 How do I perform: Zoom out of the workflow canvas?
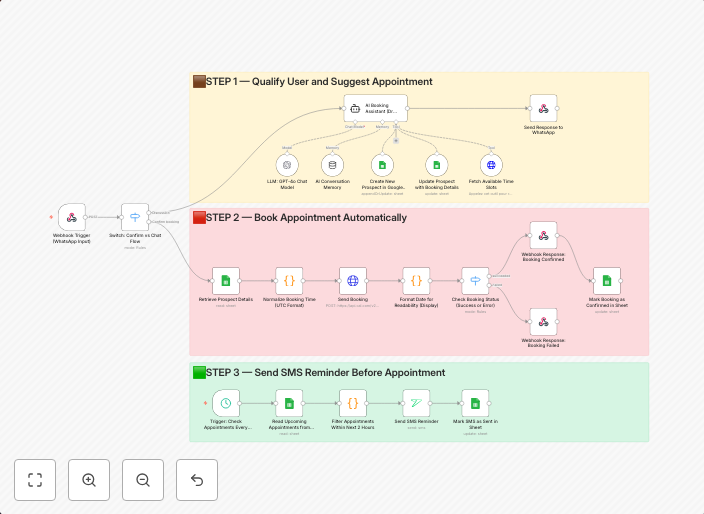coord(143,480)
